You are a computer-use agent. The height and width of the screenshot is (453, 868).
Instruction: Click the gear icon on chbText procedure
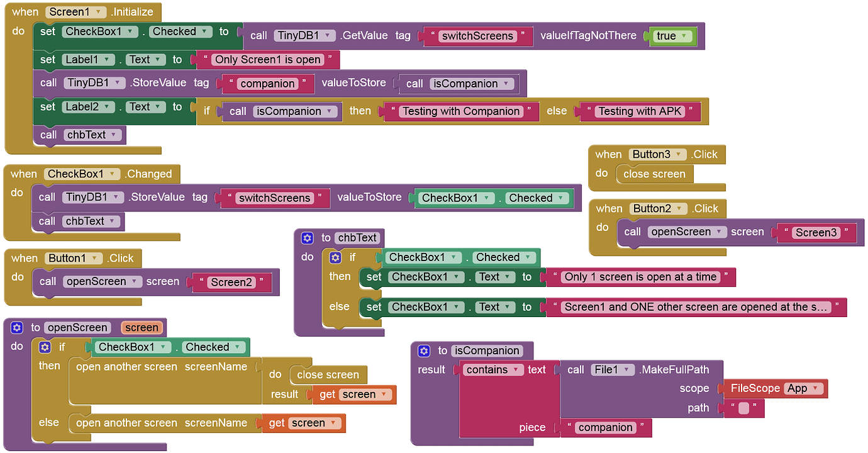307,238
